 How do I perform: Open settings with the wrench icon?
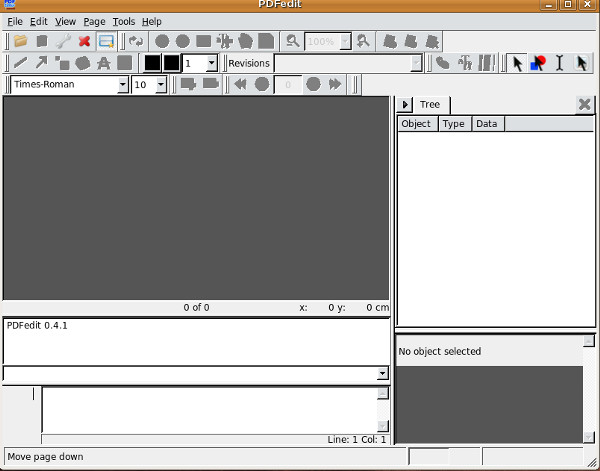(x=63, y=41)
